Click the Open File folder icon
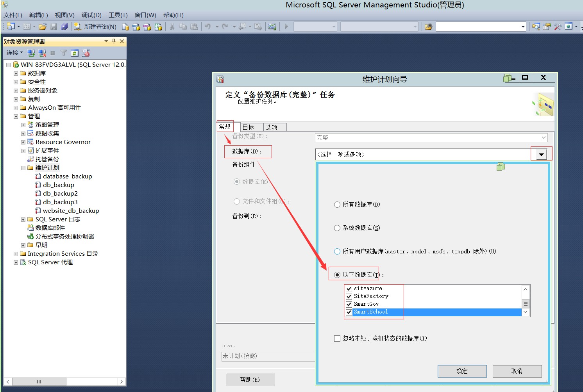 pyautogui.click(x=43, y=26)
